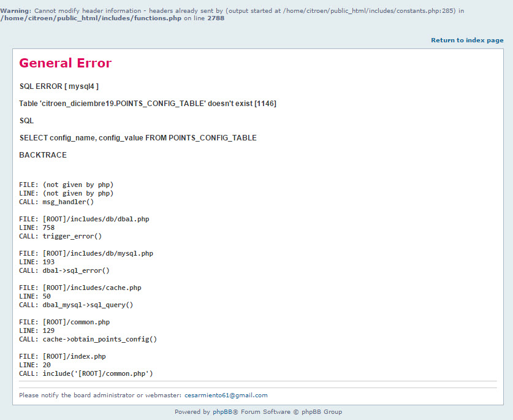Viewport: 513px width, 420px height.
Task: Click the 'Forum Software © phpBB Group' footer text
Action: coord(292,412)
